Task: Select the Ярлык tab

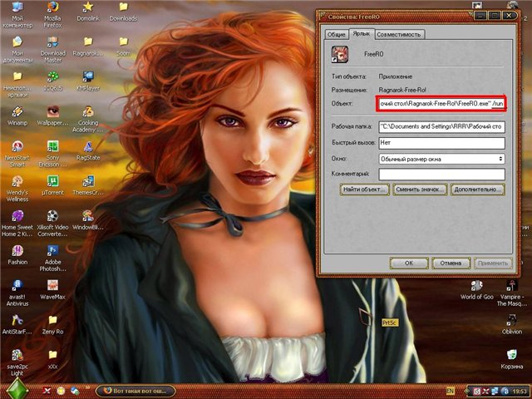Action: 362,33
